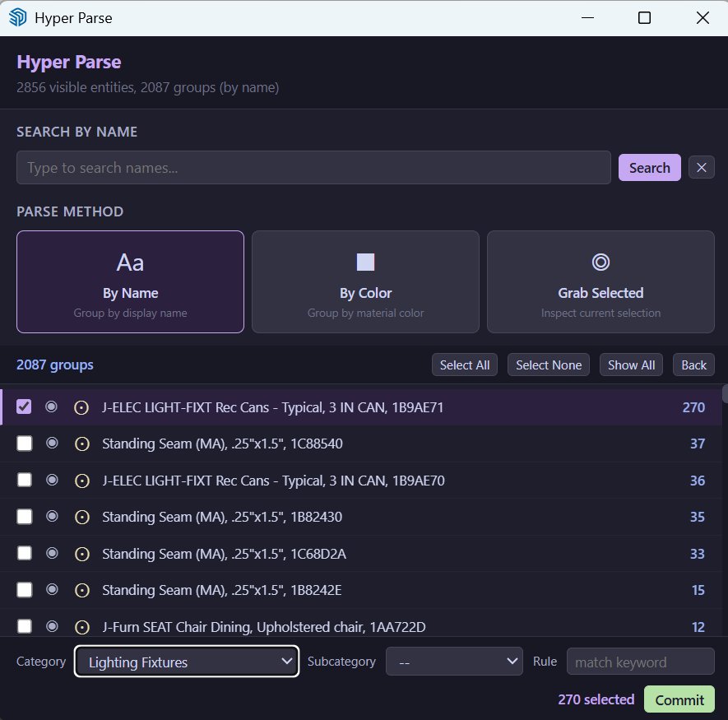
Task: Click the gray circle icon on the selected 1B9AE71 row
Action: click(52, 406)
